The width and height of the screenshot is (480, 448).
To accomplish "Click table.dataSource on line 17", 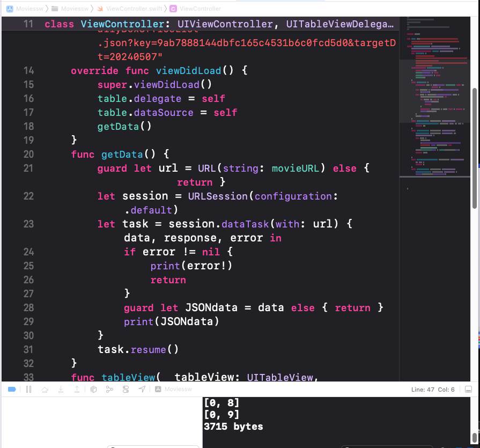I will pos(145,113).
